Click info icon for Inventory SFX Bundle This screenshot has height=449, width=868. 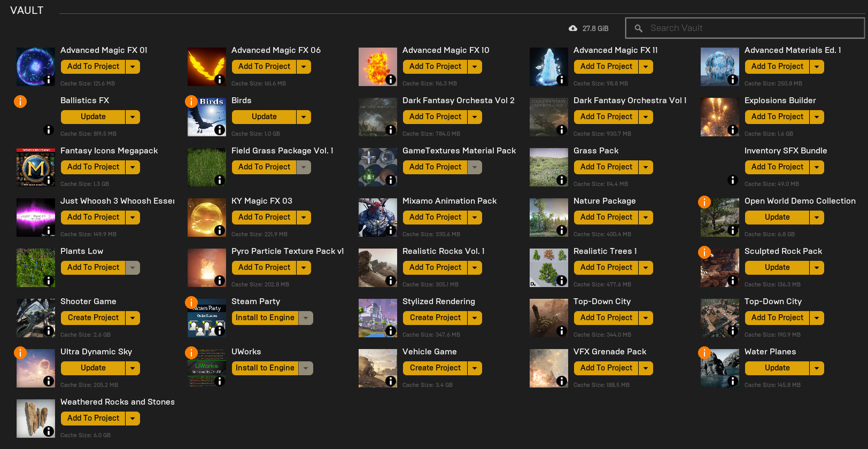point(733,180)
